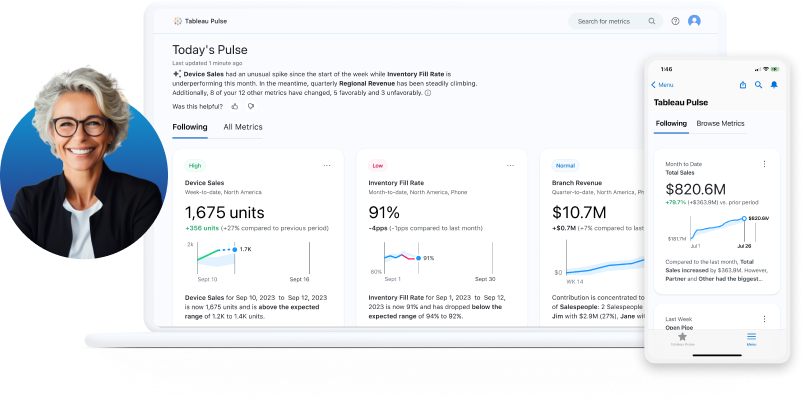Go back via the Menu link on phone
The width and height of the screenshot is (804, 398).
coord(662,85)
